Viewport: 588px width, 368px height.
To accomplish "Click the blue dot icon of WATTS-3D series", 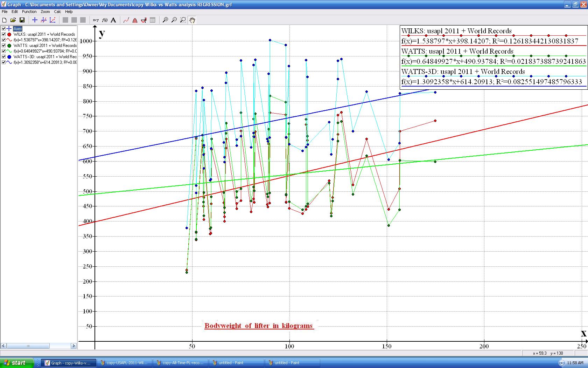I will pos(9,57).
